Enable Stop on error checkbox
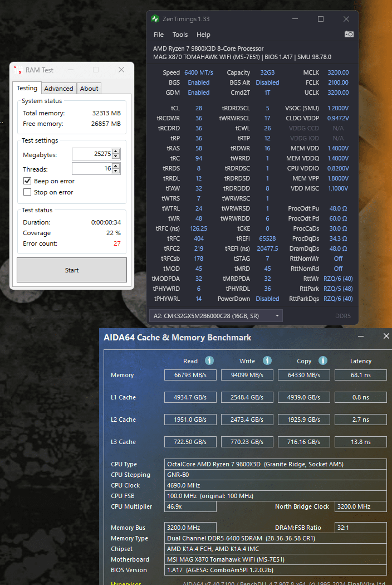The width and height of the screenshot is (392, 585). click(x=27, y=192)
